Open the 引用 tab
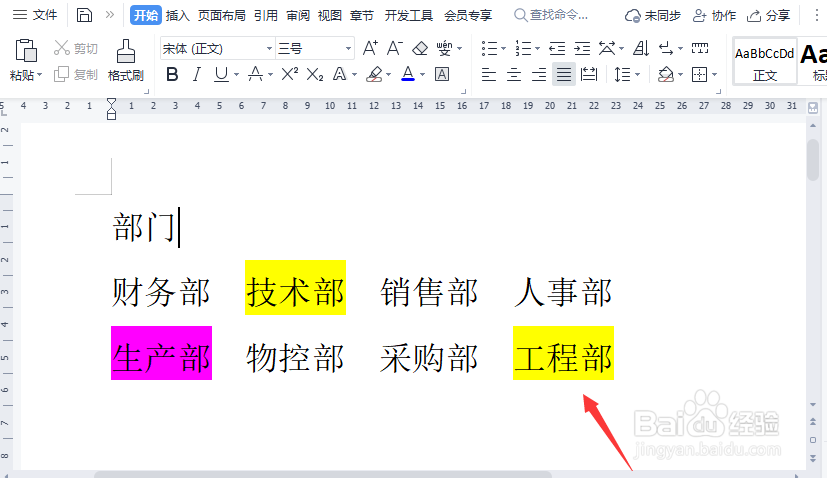Screen dimensions: 827x478 [x=265, y=15]
